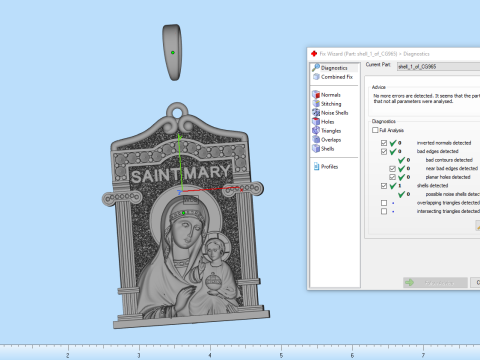
Task: Click the update diagnostics icon button
Action: 478,226
